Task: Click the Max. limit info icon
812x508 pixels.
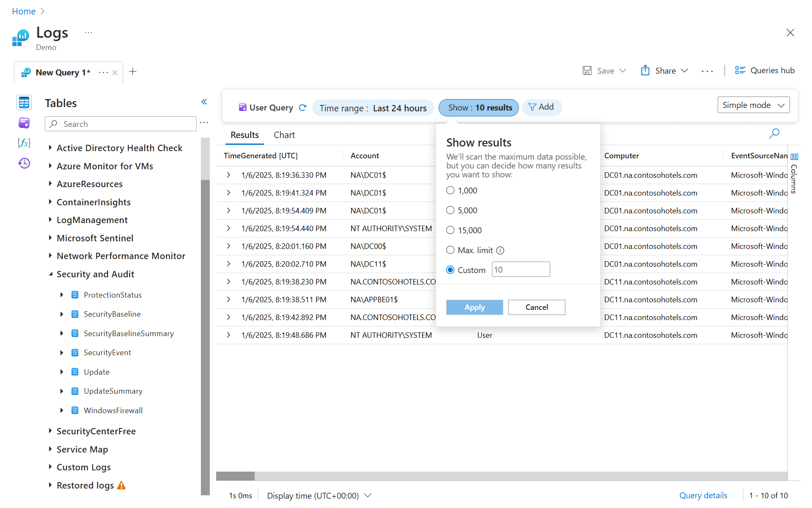Action: point(500,250)
